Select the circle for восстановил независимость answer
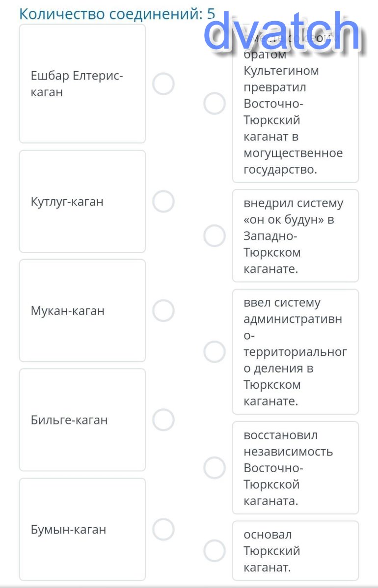378x588 pixels. pos(215,468)
